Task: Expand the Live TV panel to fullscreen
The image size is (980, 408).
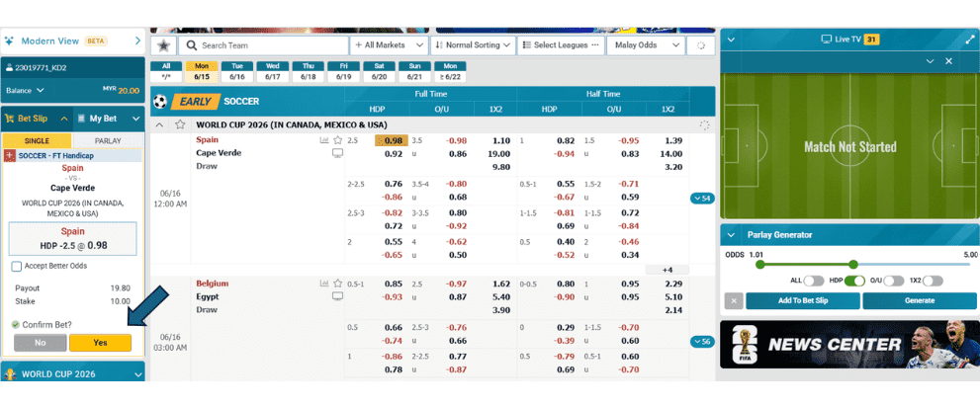Action: (x=969, y=40)
